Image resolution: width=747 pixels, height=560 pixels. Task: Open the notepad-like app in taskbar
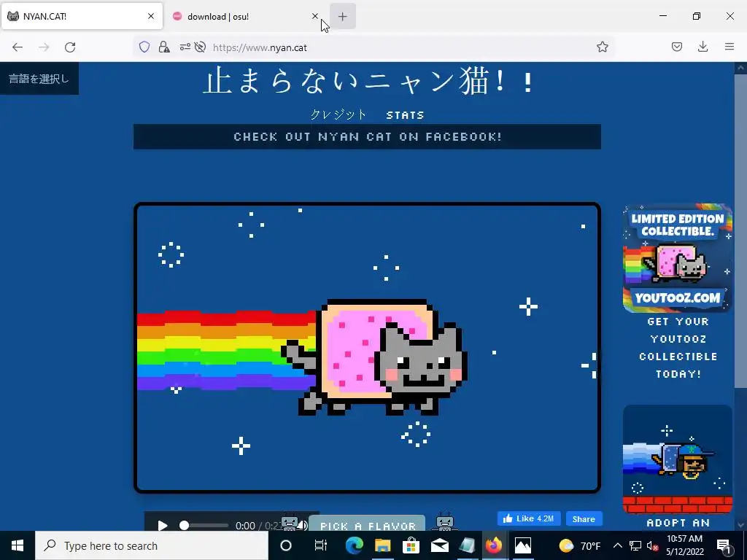click(x=468, y=545)
